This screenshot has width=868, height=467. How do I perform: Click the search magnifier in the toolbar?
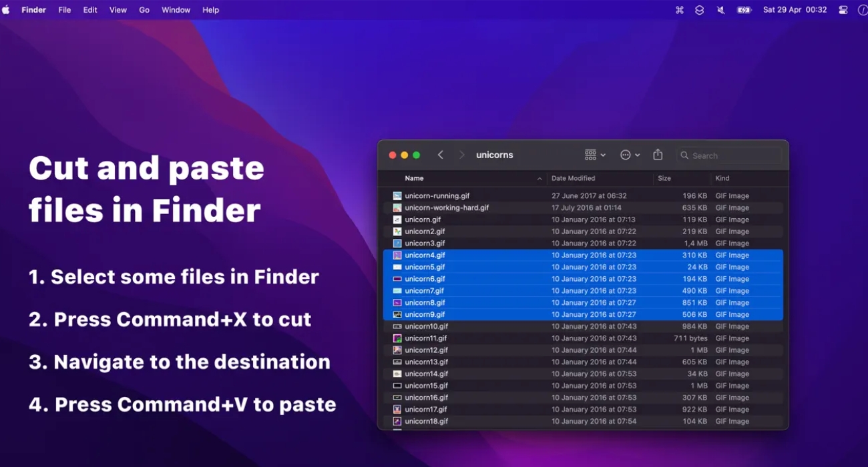(684, 155)
